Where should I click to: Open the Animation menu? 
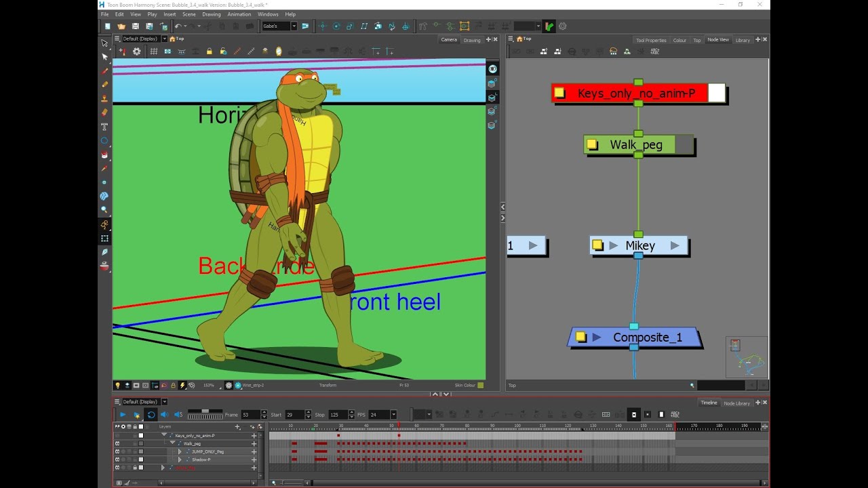(x=239, y=14)
